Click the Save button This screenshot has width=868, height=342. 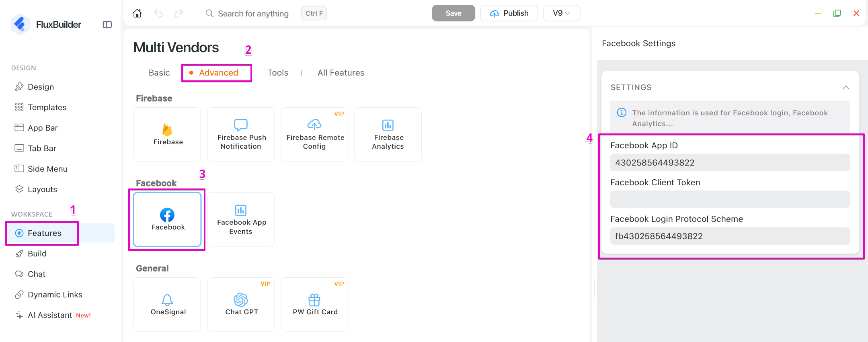[x=453, y=13]
